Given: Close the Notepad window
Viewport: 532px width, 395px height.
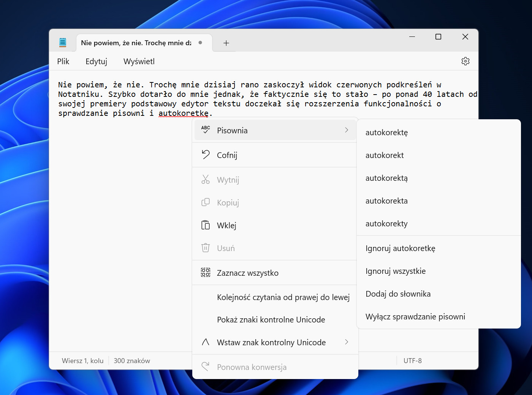Looking at the screenshot, I should tap(465, 37).
